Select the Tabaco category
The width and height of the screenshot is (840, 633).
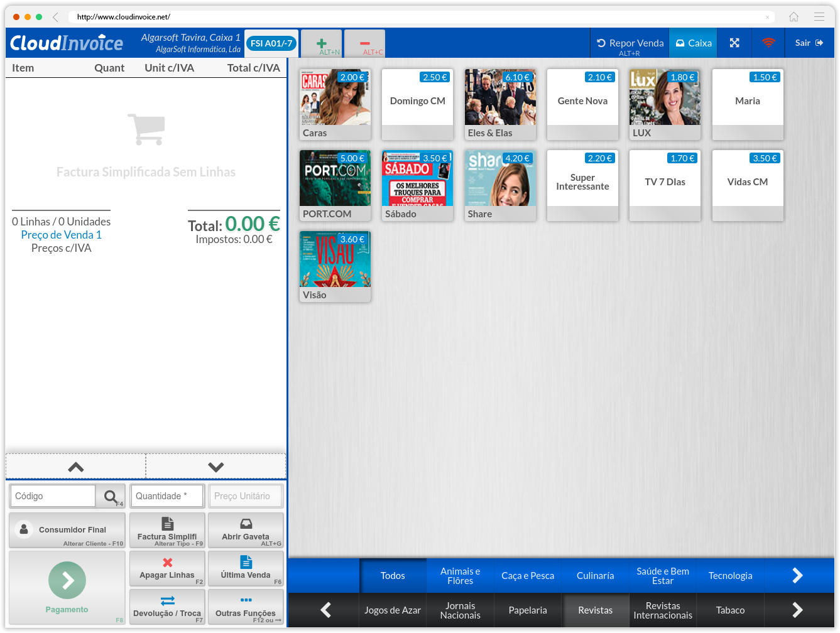pyautogui.click(x=730, y=610)
